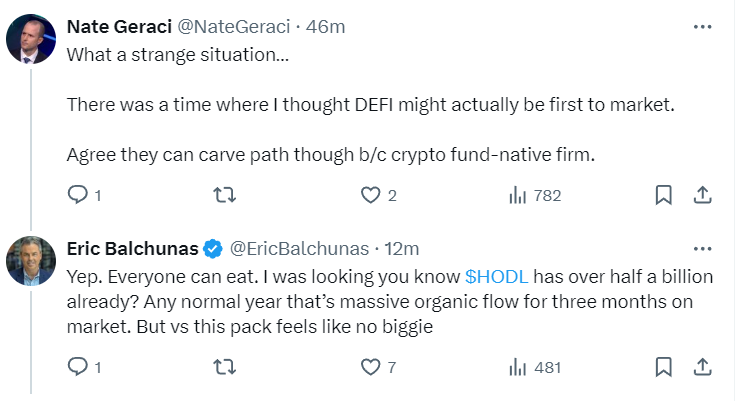Screen dimensions: 739x401
Task: Reply to Eric Balchunas's tweet
Action: click(79, 367)
